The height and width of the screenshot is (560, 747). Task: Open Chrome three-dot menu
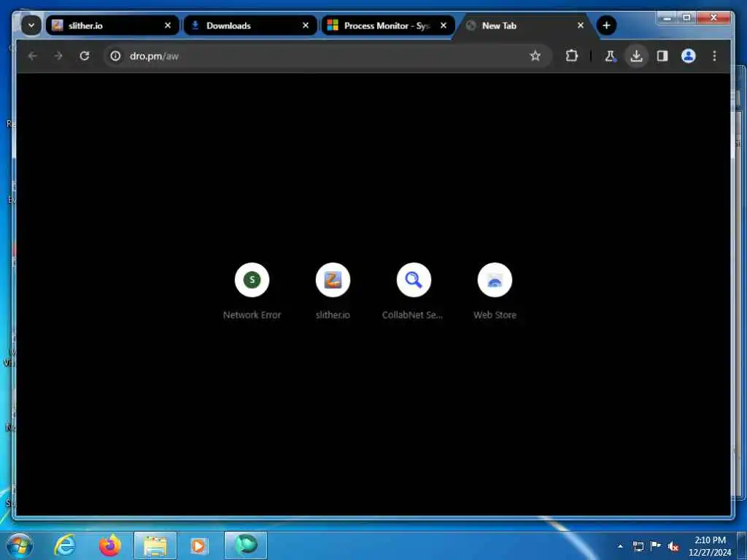coord(714,55)
